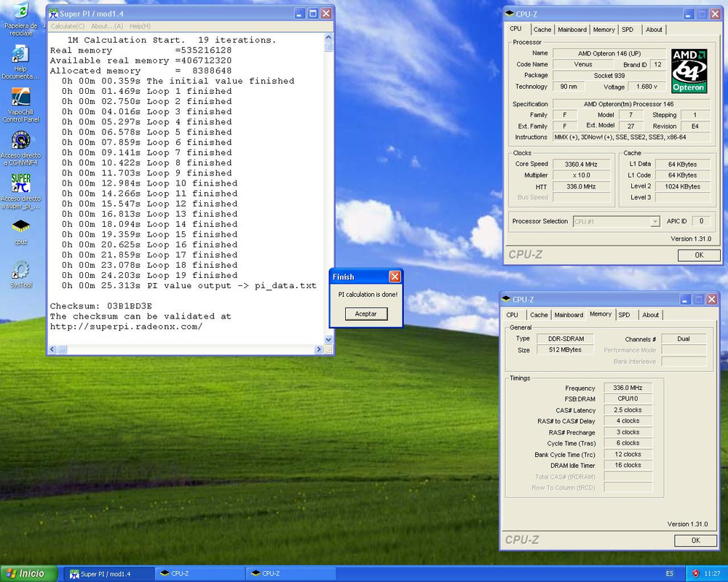Open About tab in bottom CPU-Z window
This screenshot has height=582, width=728.
pyautogui.click(x=650, y=315)
